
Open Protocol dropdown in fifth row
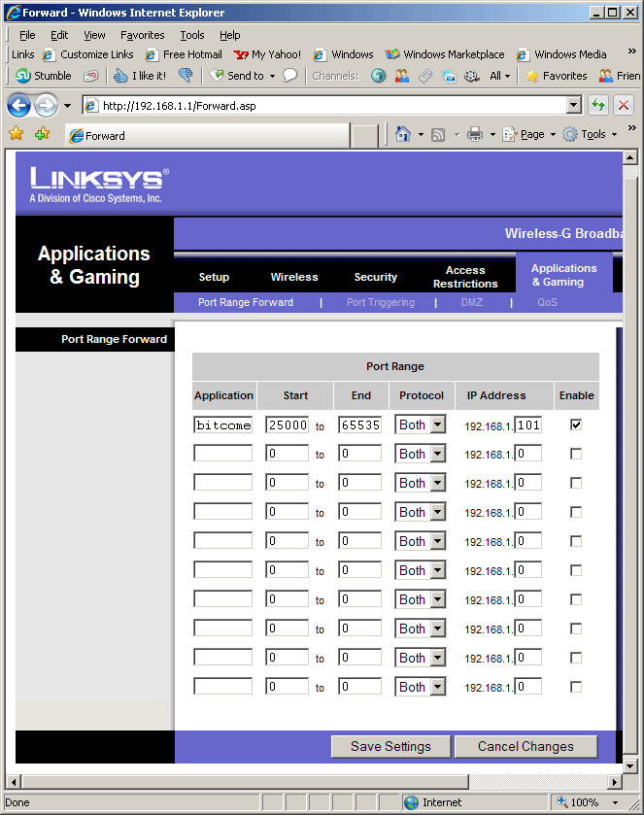tap(420, 541)
